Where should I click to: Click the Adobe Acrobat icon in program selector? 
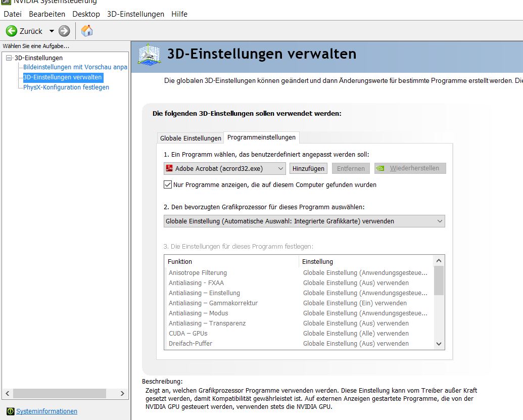pyautogui.click(x=170, y=168)
